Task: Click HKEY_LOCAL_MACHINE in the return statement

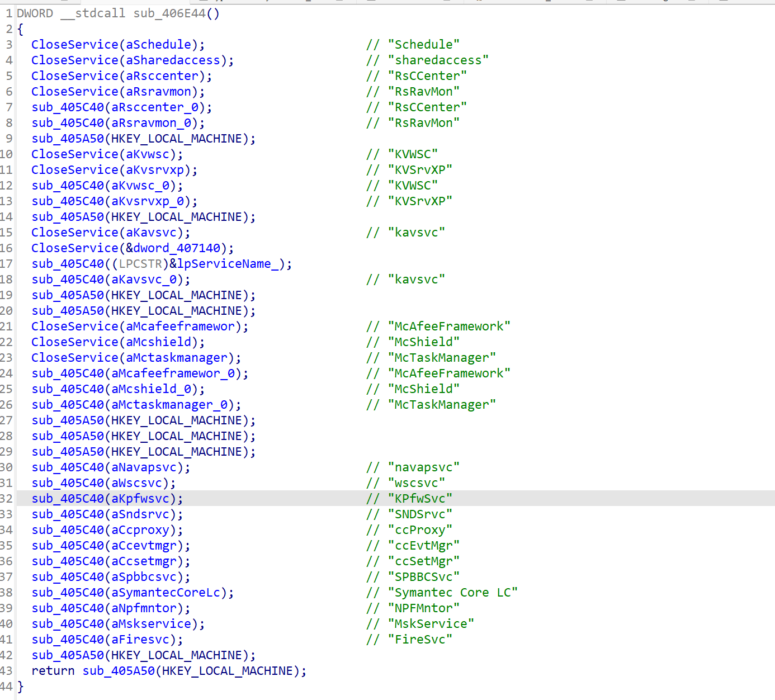Action: [228, 670]
